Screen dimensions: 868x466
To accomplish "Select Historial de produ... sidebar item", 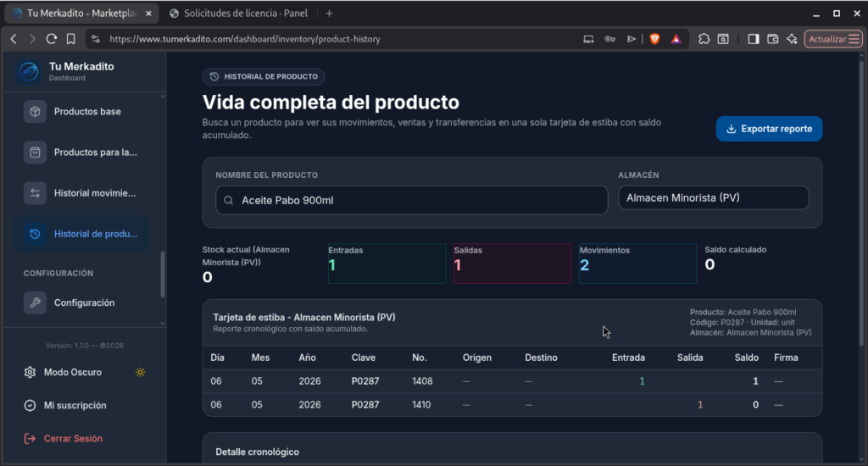I will (82, 234).
